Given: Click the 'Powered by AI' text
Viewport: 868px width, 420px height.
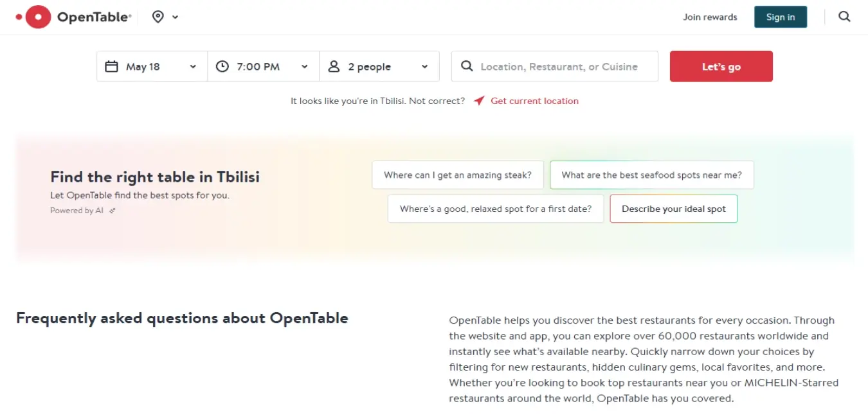Looking at the screenshot, I should click(77, 211).
